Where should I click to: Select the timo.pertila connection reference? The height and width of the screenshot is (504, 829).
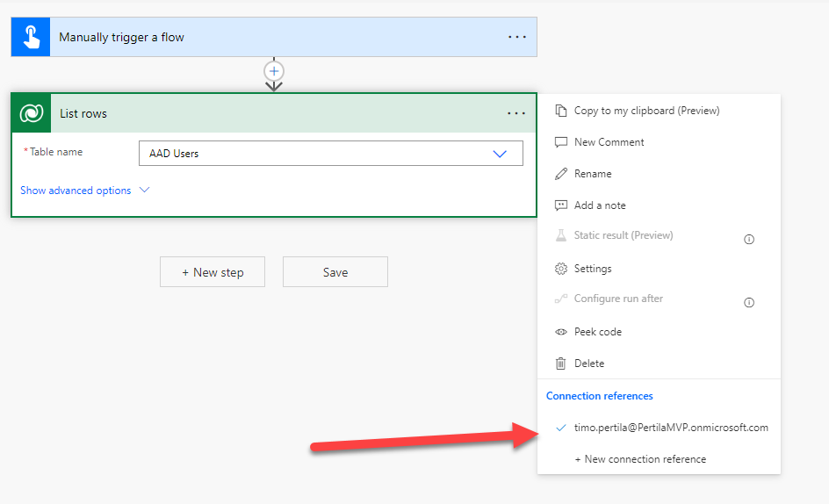(671, 428)
